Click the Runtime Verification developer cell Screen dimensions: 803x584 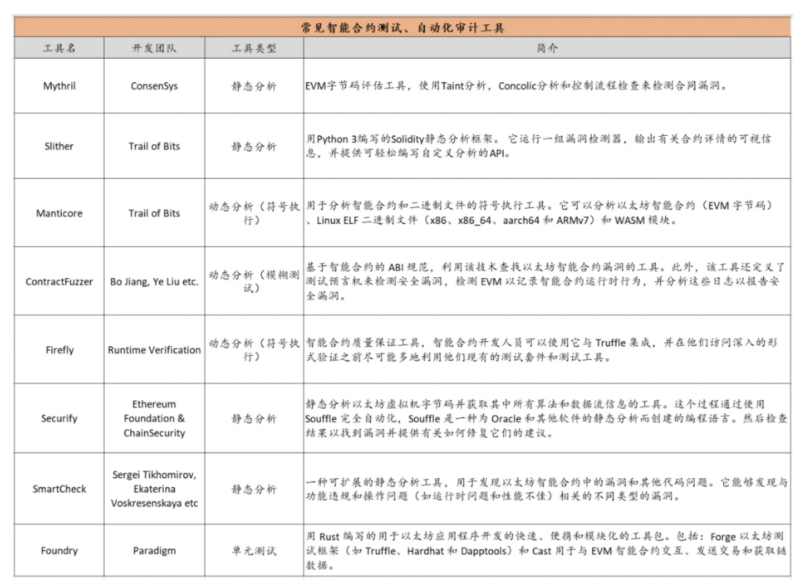pyautogui.click(x=154, y=350)
